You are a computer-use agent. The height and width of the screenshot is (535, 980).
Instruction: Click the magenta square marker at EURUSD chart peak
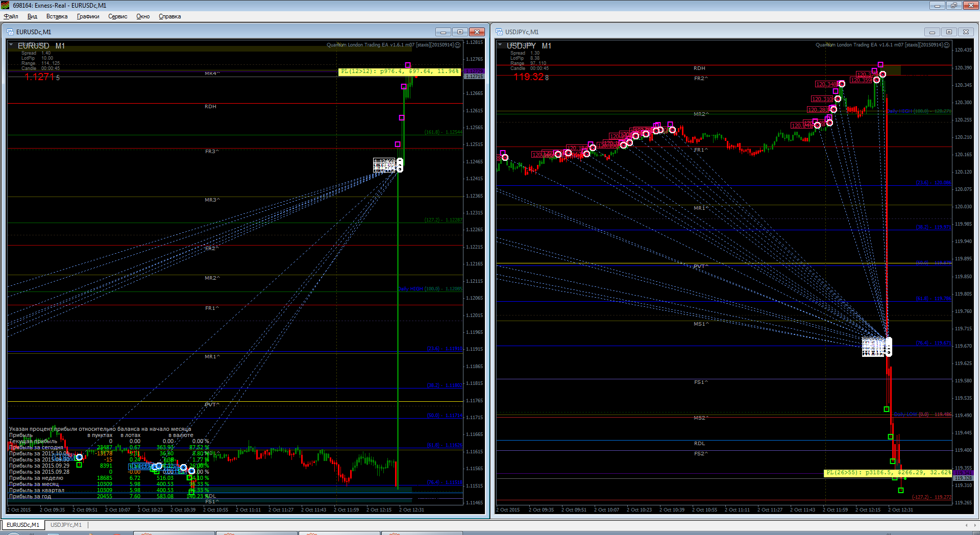[x=408, y=65]
